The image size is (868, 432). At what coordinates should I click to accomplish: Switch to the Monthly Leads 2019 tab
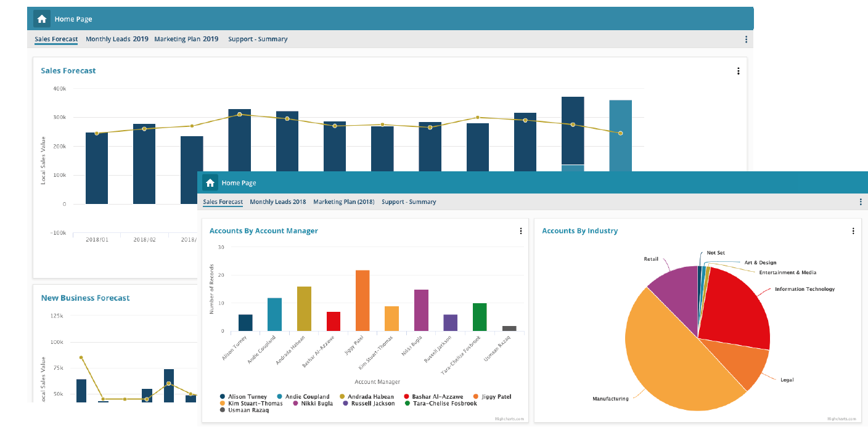pyautogui.click(x=117, y=39)
